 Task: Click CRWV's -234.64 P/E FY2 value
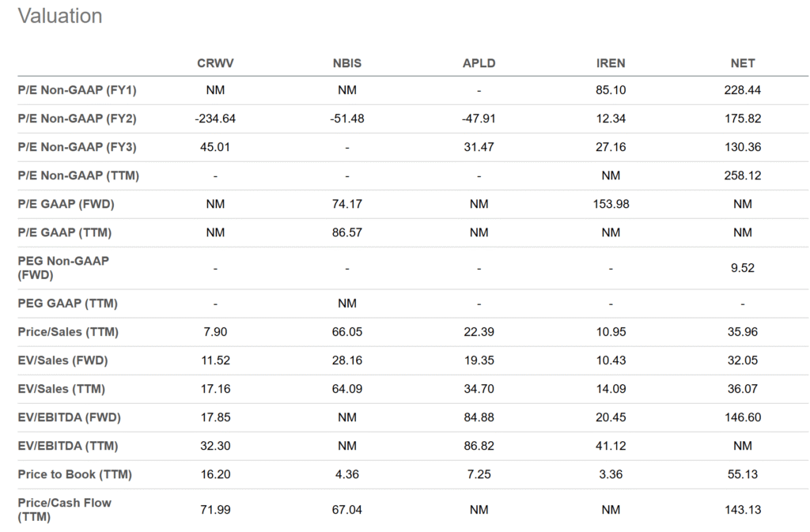[215, 119]
